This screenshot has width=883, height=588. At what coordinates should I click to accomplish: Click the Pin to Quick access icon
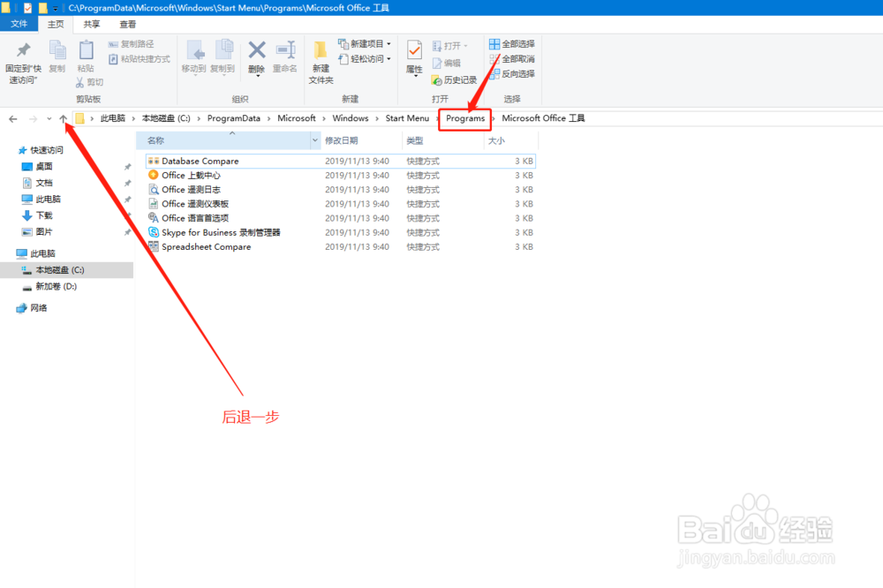coord(23,50)
